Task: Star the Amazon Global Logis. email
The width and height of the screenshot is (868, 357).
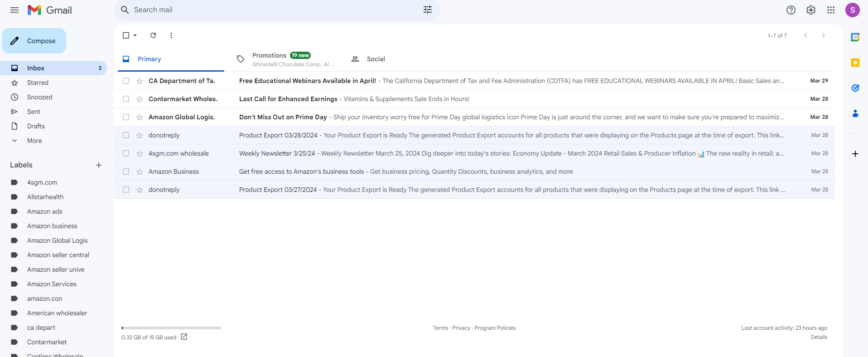Action: [x=140, y=117]
